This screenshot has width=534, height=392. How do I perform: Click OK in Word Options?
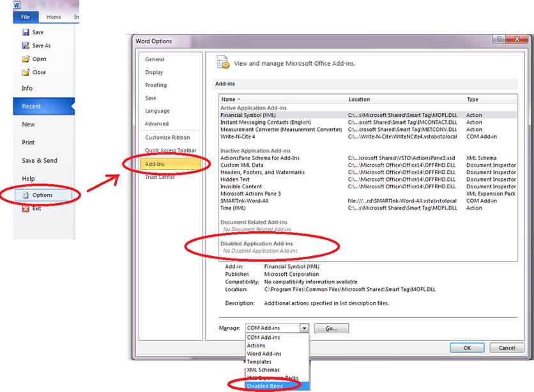tap(468, 348)
